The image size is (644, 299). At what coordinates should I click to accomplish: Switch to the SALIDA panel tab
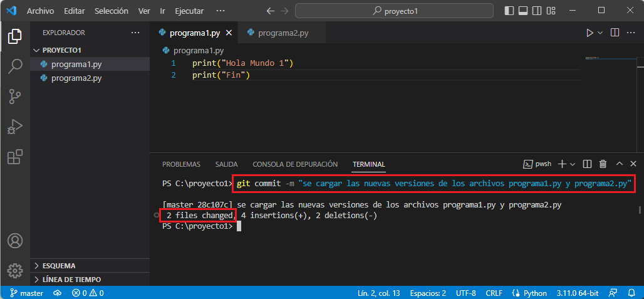(226, 164)
